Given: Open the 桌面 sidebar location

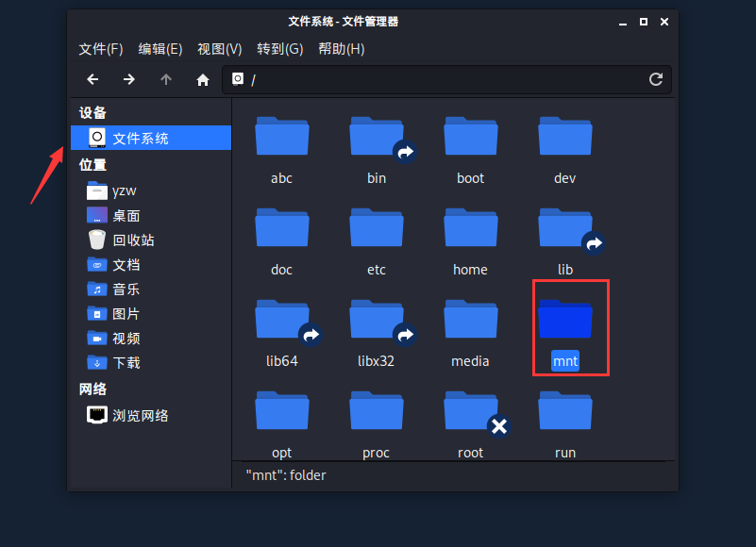Looking at the screenshot, I should [x=126, y=216].
